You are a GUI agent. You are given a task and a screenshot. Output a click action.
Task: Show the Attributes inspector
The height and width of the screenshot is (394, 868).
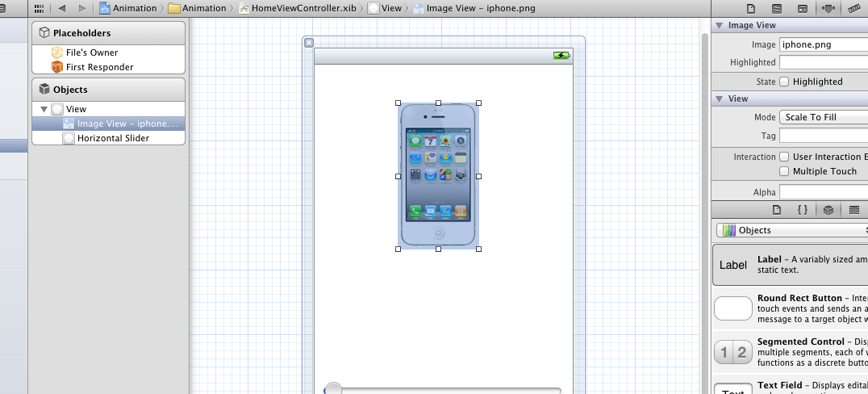(828, 8)
